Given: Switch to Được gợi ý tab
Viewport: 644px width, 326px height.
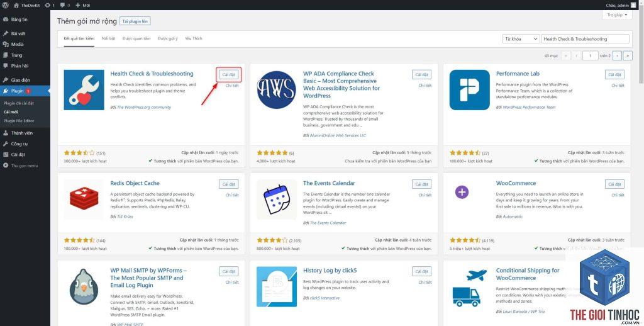Looking at the screenshot, I should [x=167, y=38].
